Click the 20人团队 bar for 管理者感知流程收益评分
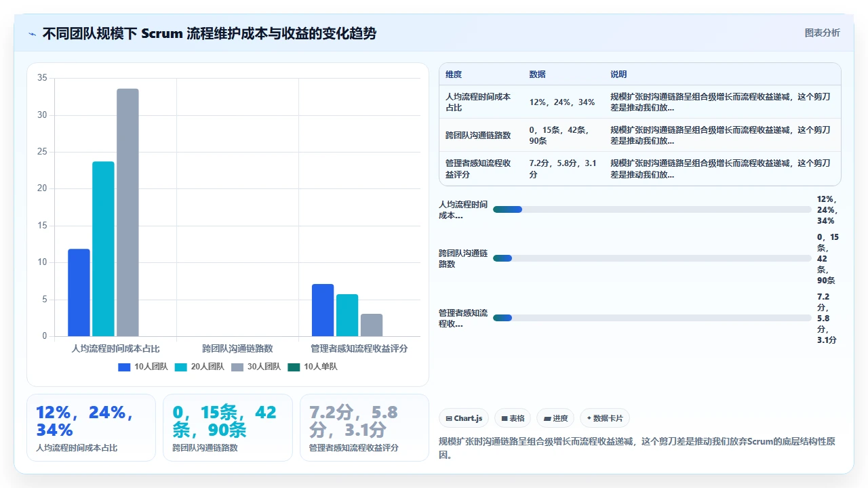Image resolution: width=868 pixels, height=488 pixels. tap(347, 315)
